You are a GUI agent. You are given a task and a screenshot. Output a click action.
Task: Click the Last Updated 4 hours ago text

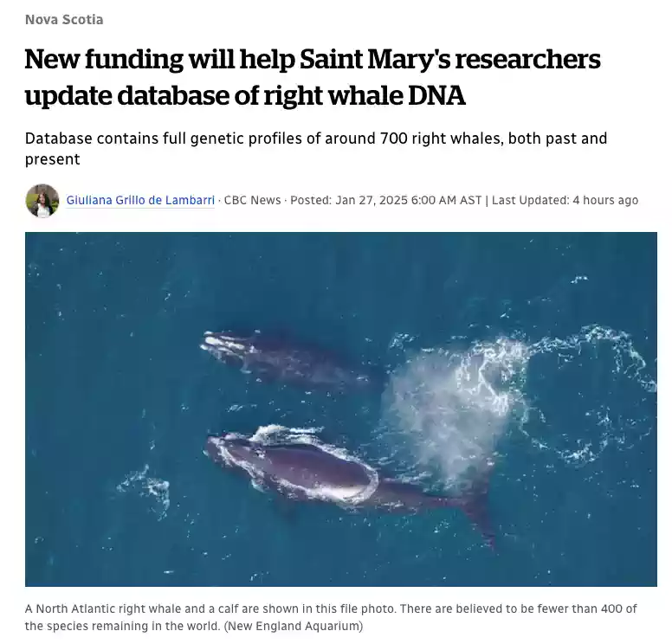tap(565, 200)
